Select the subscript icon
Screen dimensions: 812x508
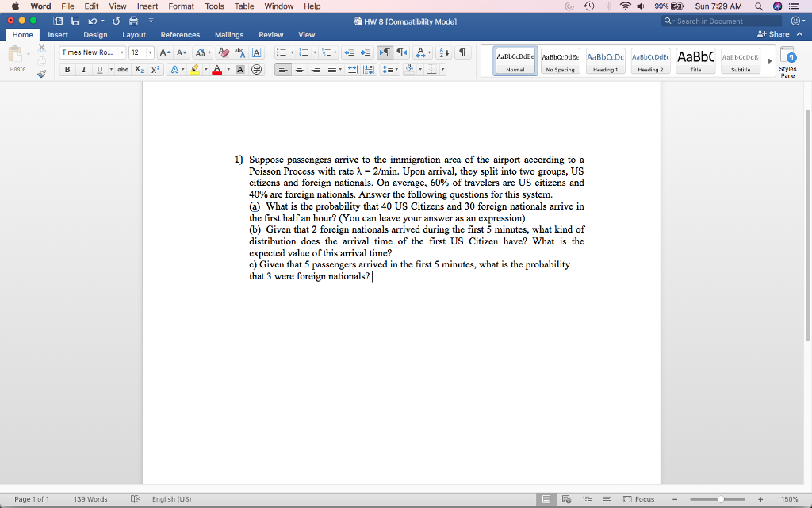tap(139, 69)
